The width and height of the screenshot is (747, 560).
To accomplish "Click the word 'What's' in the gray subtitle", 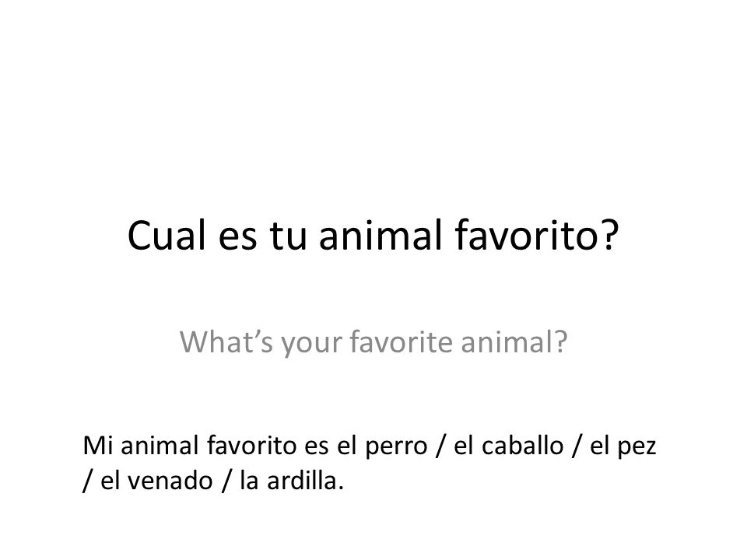I will tap(226, 341).
